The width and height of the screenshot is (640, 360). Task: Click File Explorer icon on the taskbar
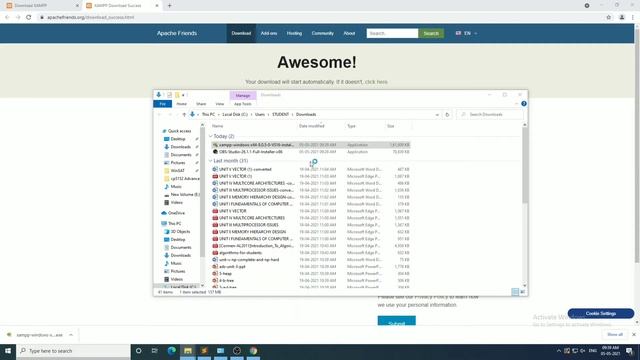[188, 351]
